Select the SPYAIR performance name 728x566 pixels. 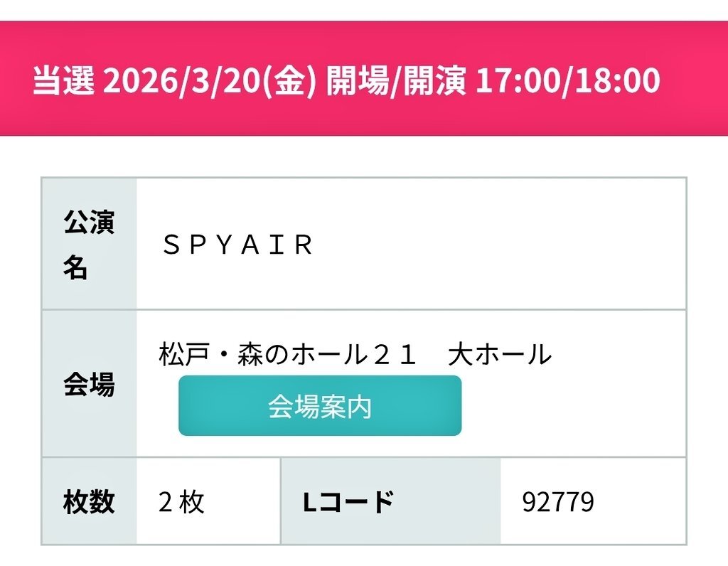237,245
